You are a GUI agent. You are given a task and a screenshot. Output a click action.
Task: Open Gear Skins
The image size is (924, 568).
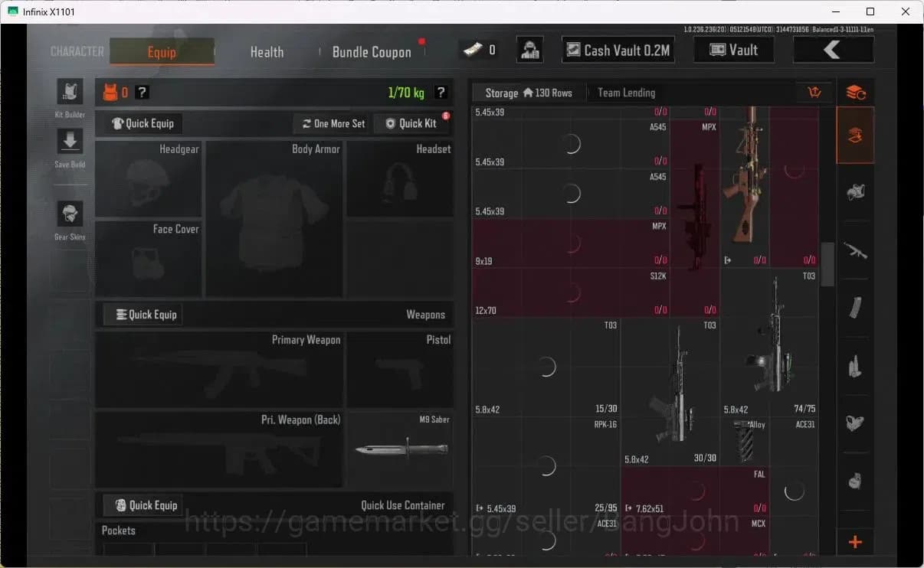click(70, 214)
